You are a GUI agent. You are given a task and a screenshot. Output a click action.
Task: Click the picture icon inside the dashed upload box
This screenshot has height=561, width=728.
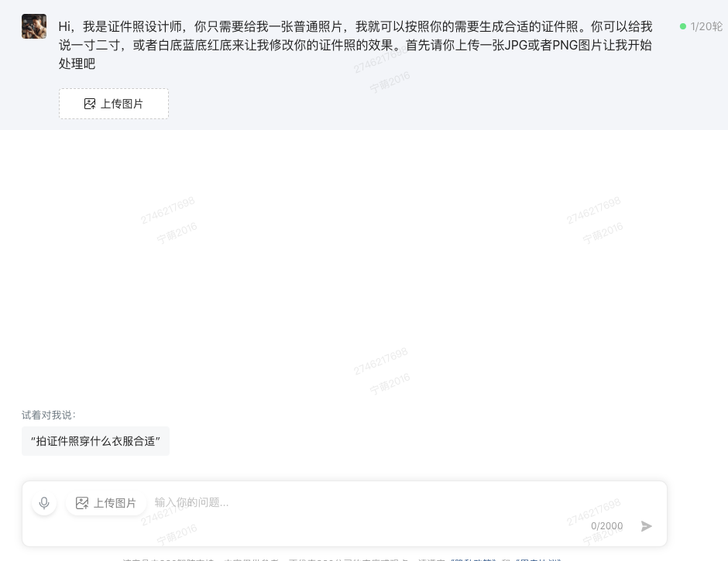coord(90,104)
